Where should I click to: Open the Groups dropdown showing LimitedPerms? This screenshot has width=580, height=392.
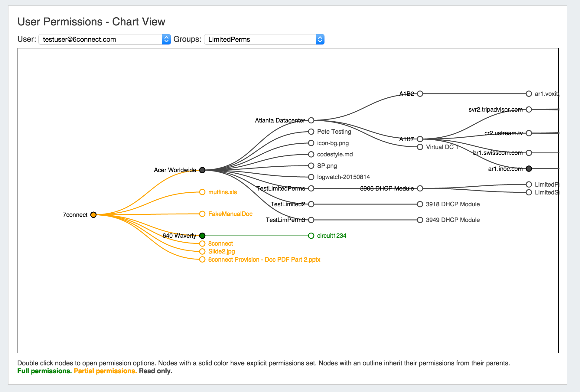click(264, 39)
